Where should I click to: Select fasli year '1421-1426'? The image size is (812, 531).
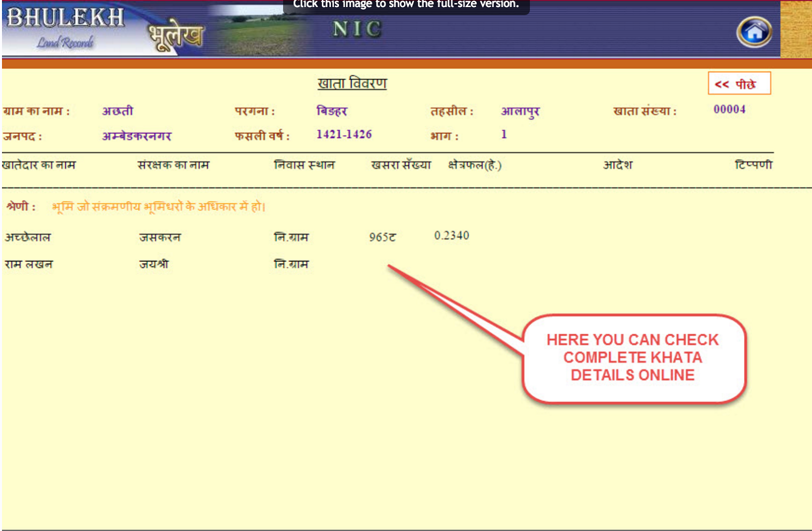coord(344,135)
